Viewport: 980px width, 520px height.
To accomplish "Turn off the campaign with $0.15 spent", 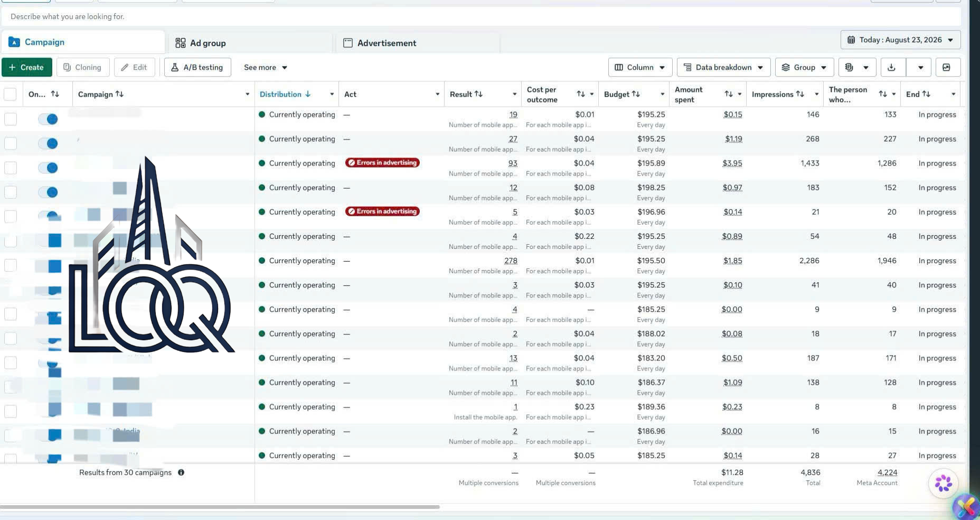I will pos(48,119).
